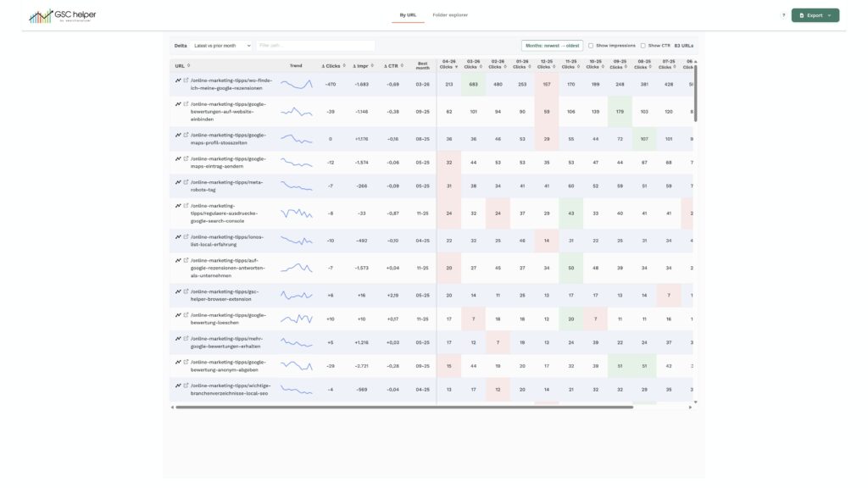Image resolution: width=868 pixels, height=488 pixels.
Task: Switch to the By URL tab
Action: click(408, 15)
